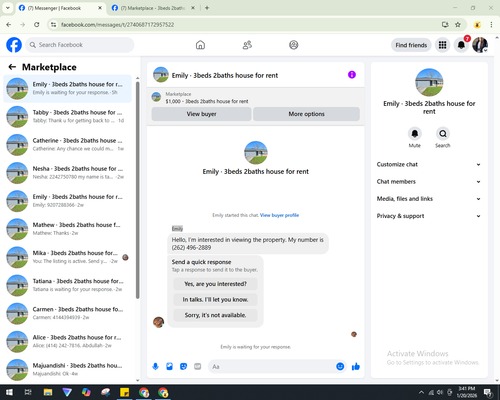Open Windows notification center icon
This screenshot has height=400, width=500.
tap(488, 392)
